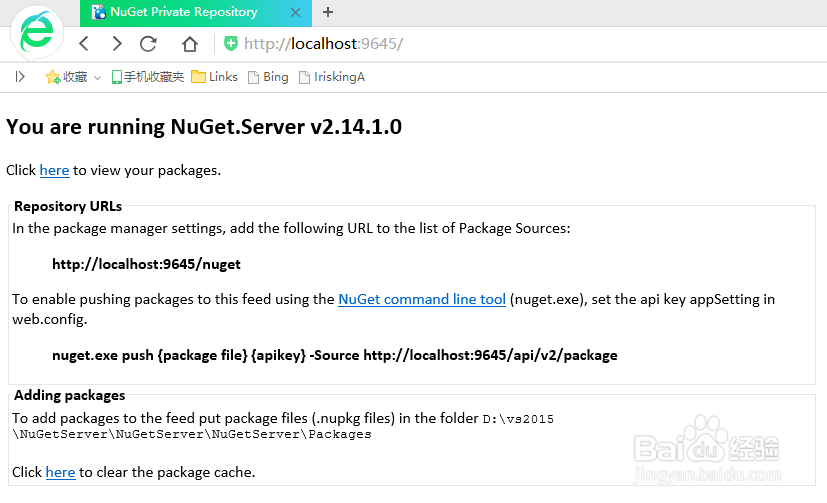Screen dimensions: 827x503
Task: Open the home page icon
Action: tap(190, 44)
